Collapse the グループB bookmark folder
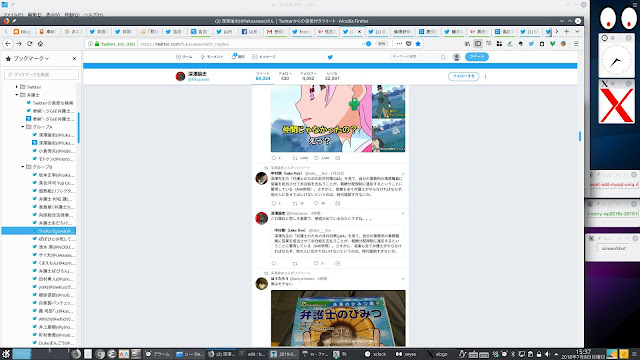 click(23, 167)
